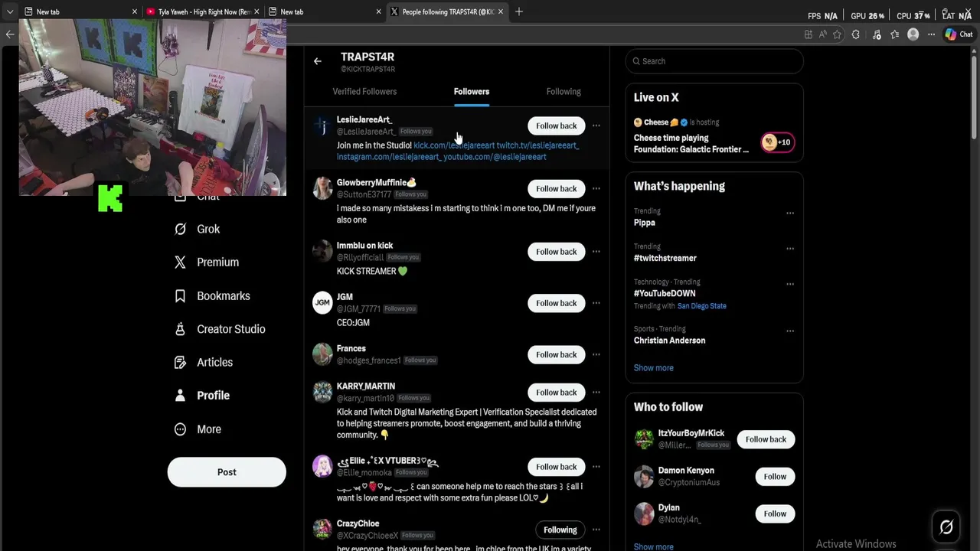Open more options for Frances
This screenshot has height=551, width=980.
(596, 354)
